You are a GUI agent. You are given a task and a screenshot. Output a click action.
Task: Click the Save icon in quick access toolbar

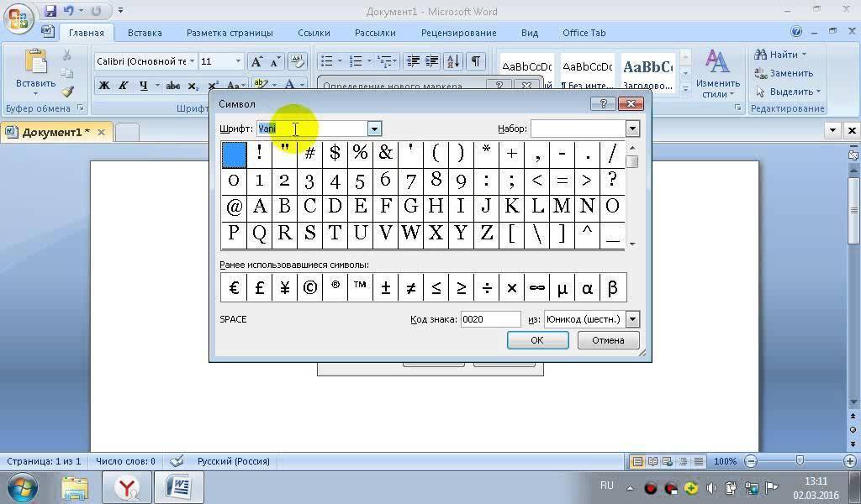click(50, 11)
